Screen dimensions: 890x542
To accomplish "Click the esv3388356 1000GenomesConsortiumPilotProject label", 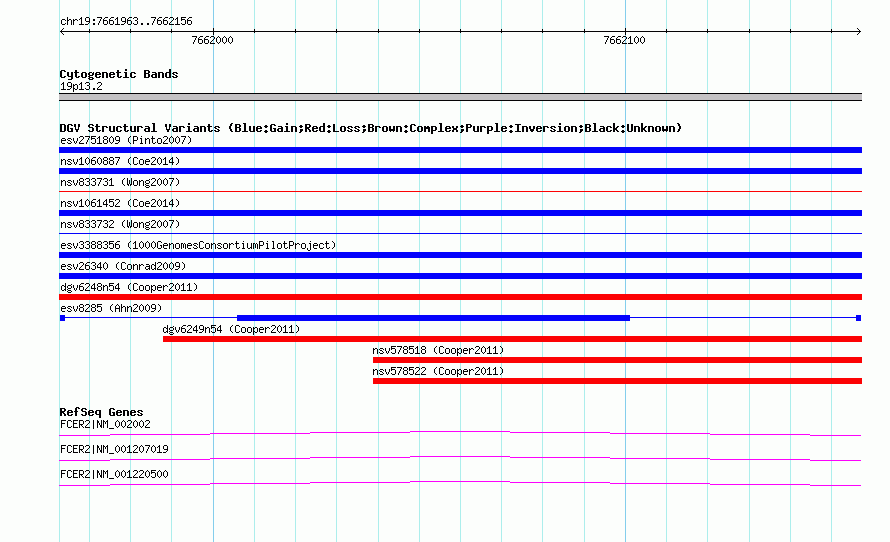I will pos(198,245).
